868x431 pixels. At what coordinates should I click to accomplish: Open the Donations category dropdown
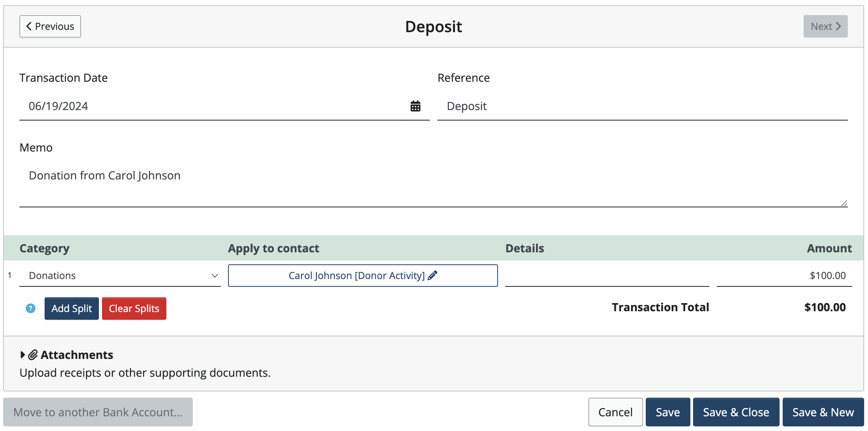120,276
